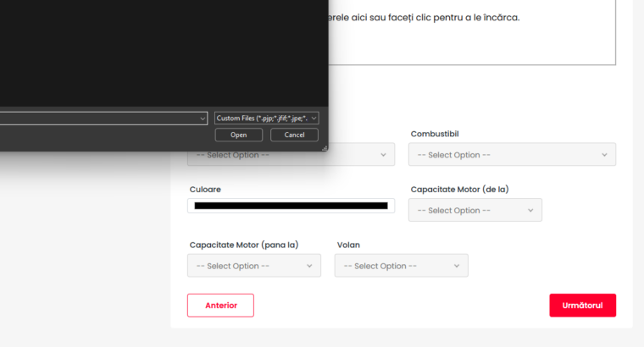Click the Capacitate Motor (de la) label

pos(459,190)
